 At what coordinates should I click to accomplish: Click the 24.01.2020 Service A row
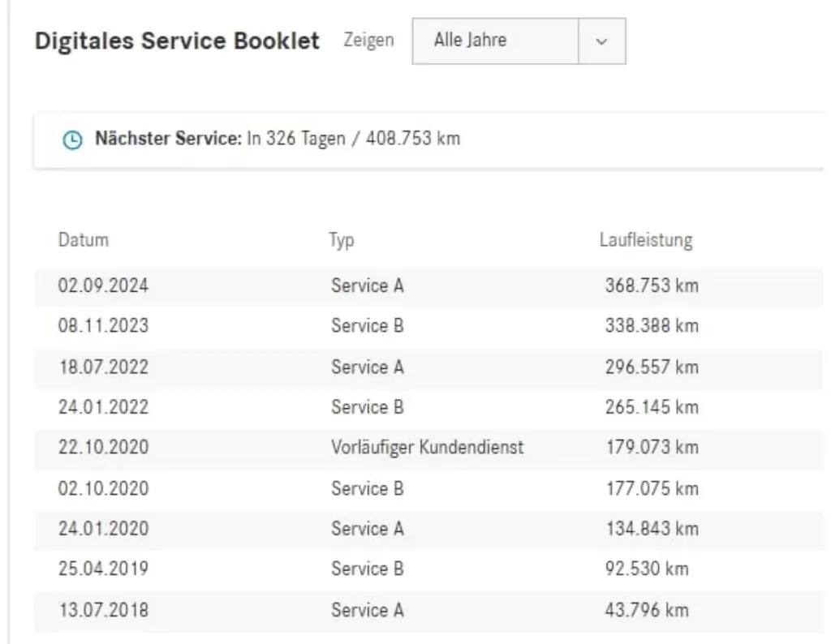pyautogui.click(x=429, y=530)
